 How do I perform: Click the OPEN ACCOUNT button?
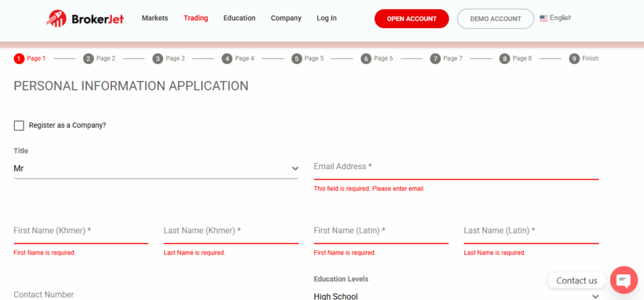[411, 19]
